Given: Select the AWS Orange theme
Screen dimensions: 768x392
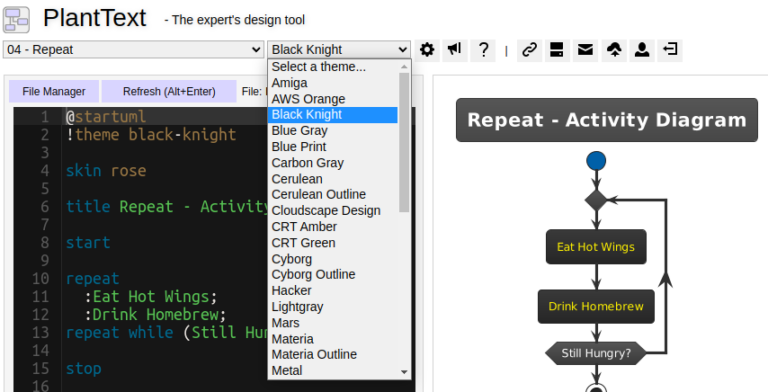Looking at the screenshot, I should point(333,99).
